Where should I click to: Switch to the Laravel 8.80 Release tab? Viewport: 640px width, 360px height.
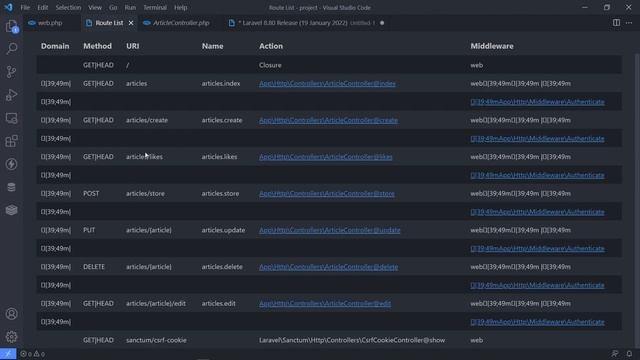(x=307, y=23)
